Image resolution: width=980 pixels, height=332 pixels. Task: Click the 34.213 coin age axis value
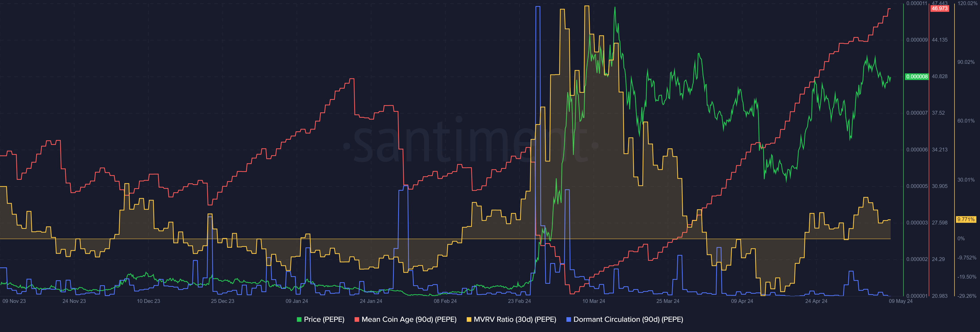click(x=940, y=150)
